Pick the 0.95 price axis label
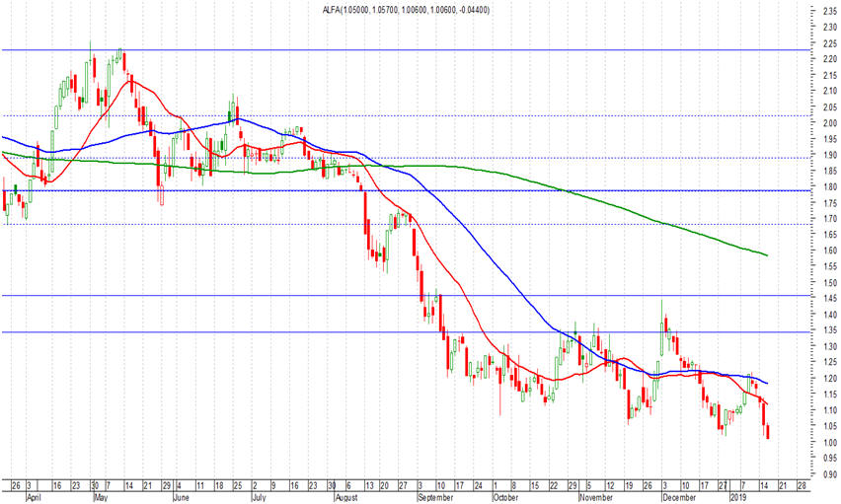 [x=830, y=458]
